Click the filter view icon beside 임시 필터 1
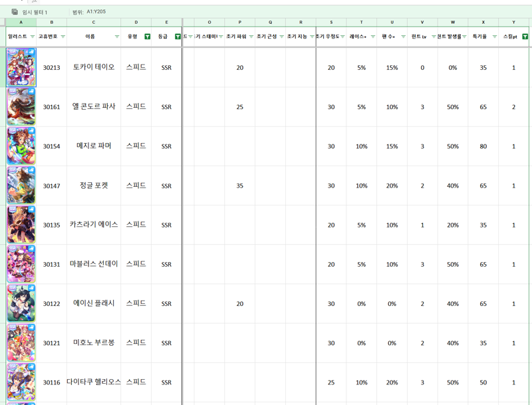 (x=15, y=12)
